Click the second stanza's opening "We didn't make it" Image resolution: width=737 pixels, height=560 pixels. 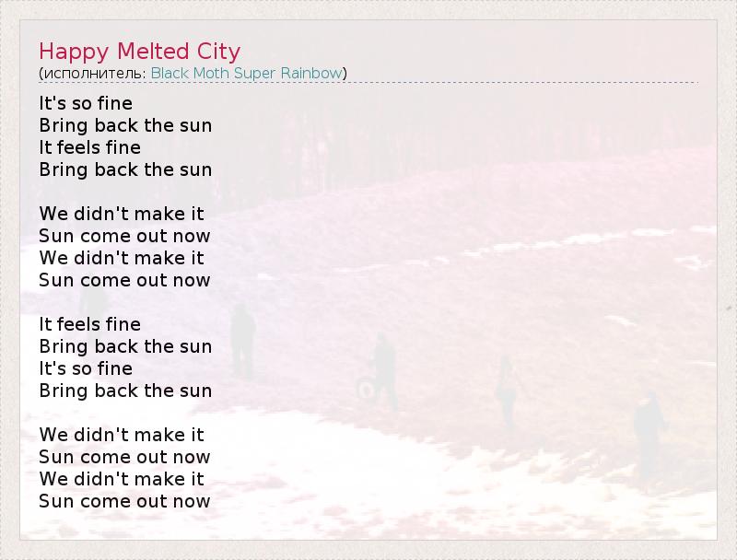(122, 214)
